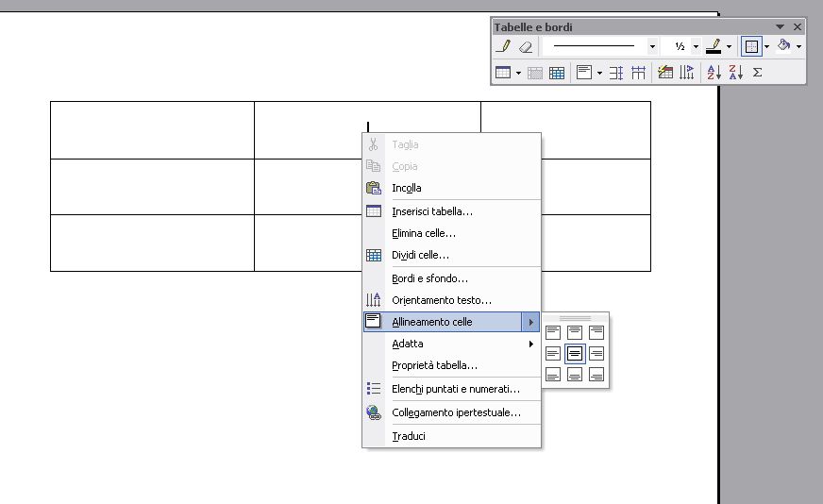The height and width of the screenshot is (504, 823).
Task: Open the borders type dropdown arrow
Action: (x=766, y=47)
